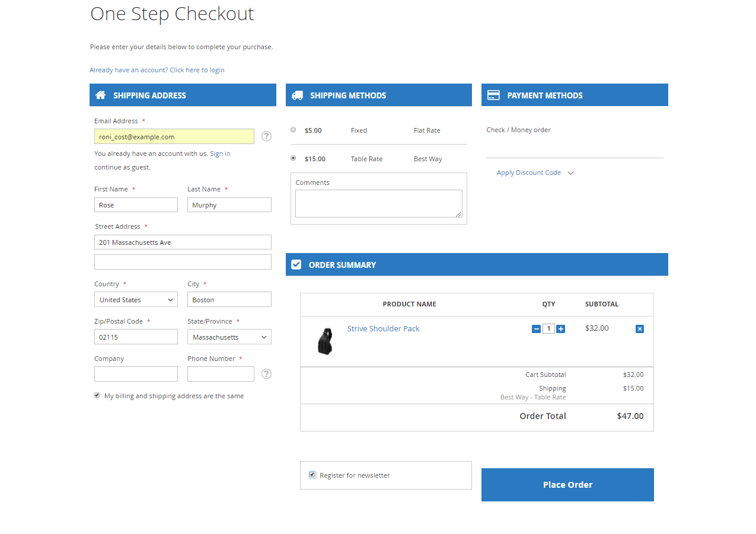Click the Best Way - Table Rate text
This screenshot has height=534, width=756.
pos(533,397)
